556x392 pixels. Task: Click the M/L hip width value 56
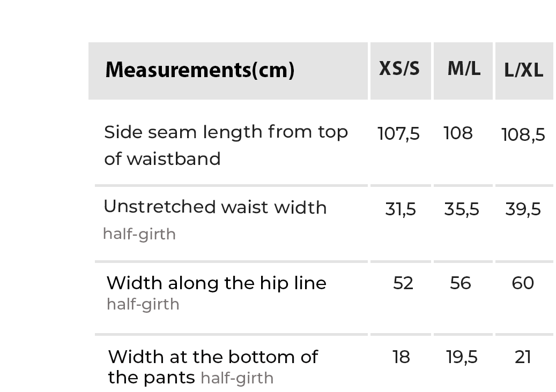[461, 283]
